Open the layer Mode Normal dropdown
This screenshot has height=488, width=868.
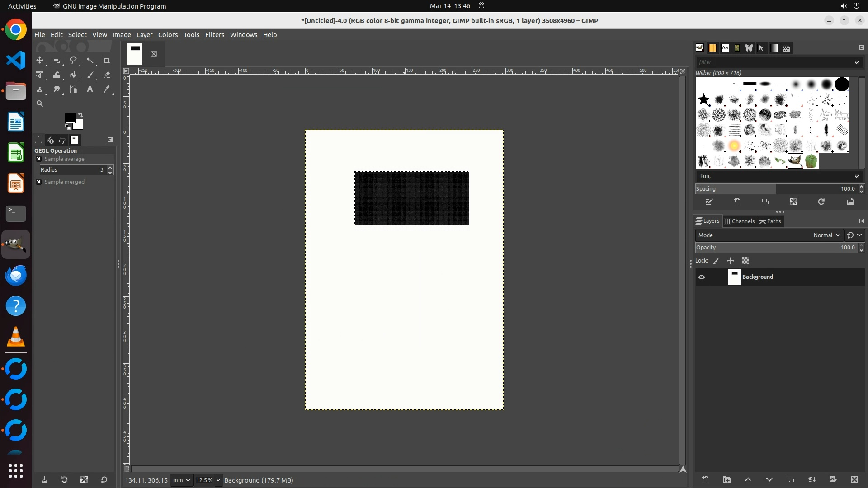tap(826, 235)
